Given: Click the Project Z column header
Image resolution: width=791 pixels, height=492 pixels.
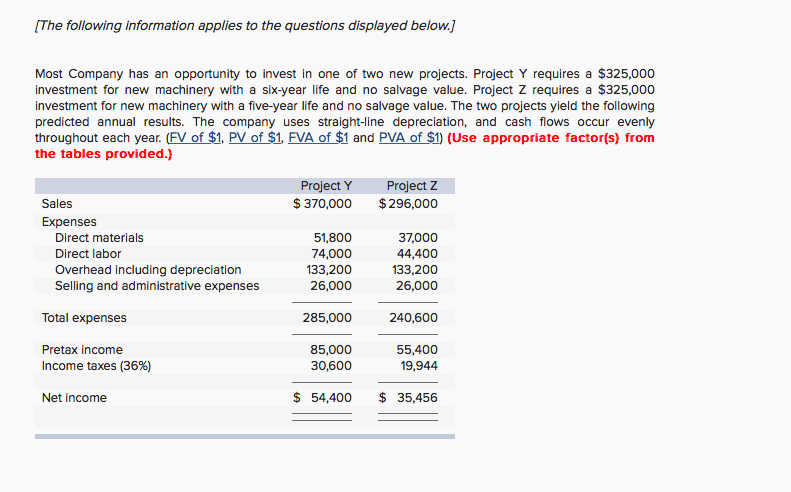Looking at the screenshot, I should [412, 186].
